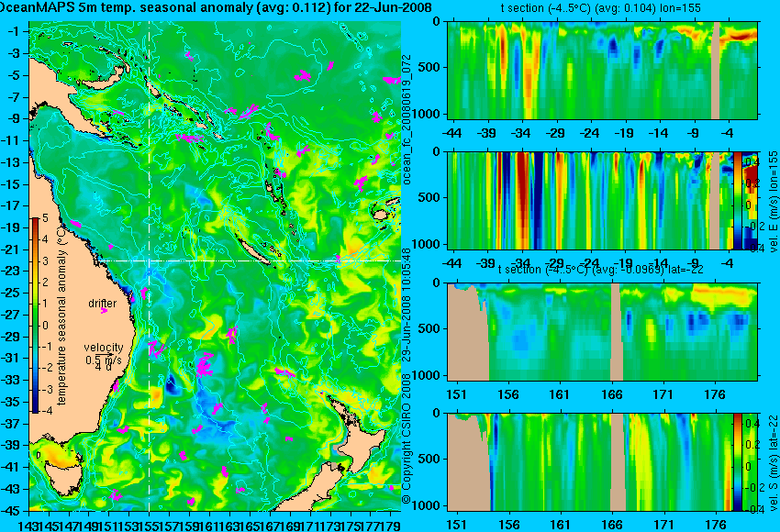The width and height of the screenshot is (780, 532).
Task: Click the '-45' latitude label on map axis
Action: click(12, 510)
